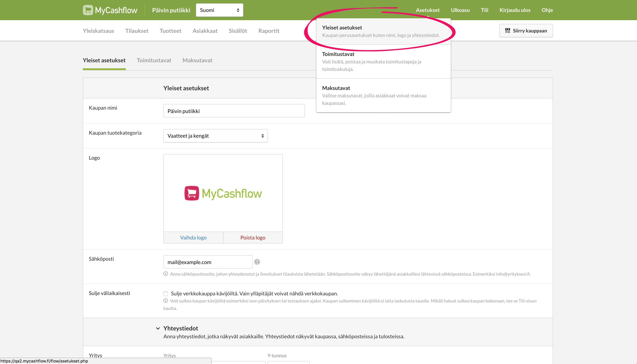Collapse the Yhteystiedot section chevron

pyautogui.click(x=158, y=328)
